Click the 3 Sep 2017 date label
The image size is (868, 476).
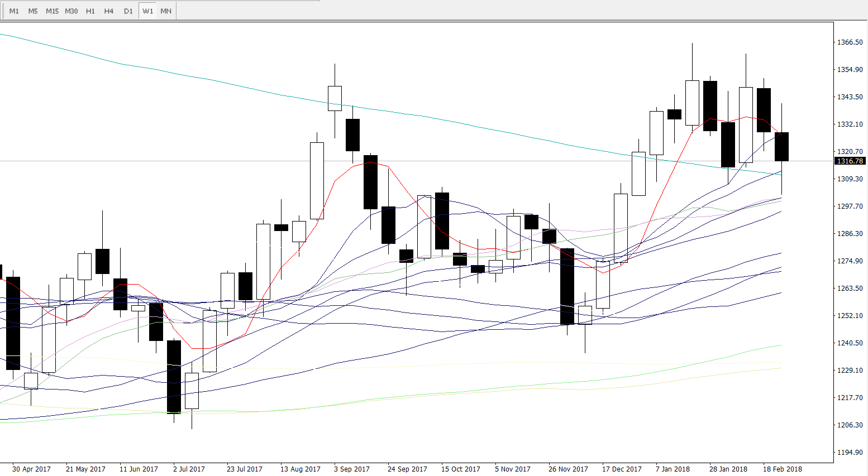352,469
